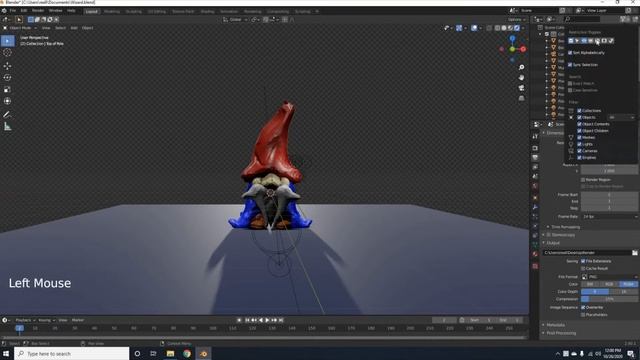
Task: Adjust the Compression slider
Action: click(609, 299)
